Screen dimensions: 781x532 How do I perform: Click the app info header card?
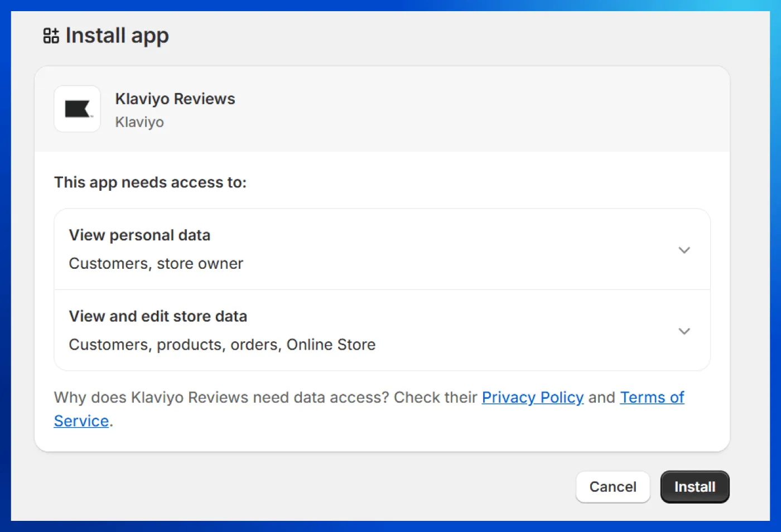point(383,109)
